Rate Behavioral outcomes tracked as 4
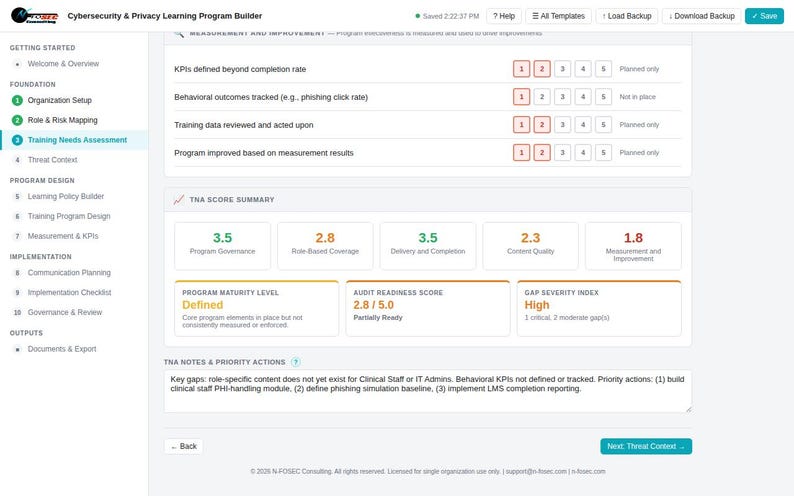The width and height of the screenshot is (794, 496). [x=583, y=97]
